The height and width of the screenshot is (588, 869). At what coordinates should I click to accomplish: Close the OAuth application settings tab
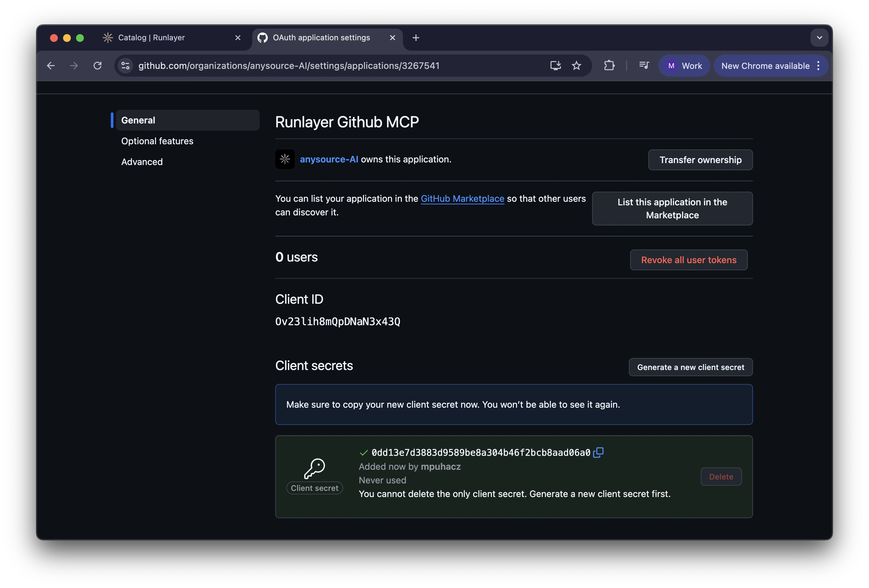tap(392, 38)
